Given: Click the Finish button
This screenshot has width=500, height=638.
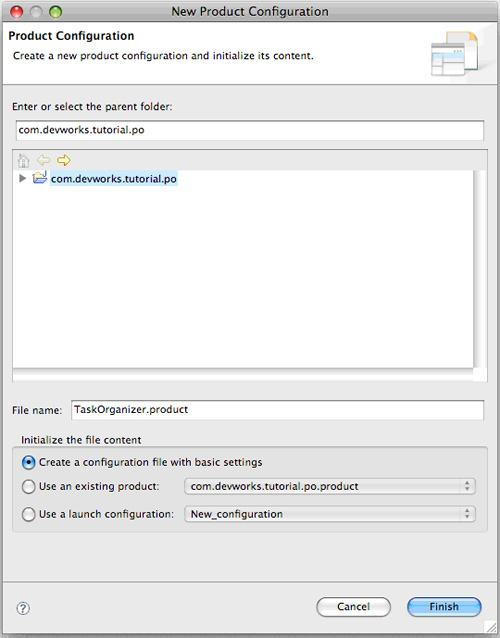Looking at the screenshot, I should [x=444, y=607].
